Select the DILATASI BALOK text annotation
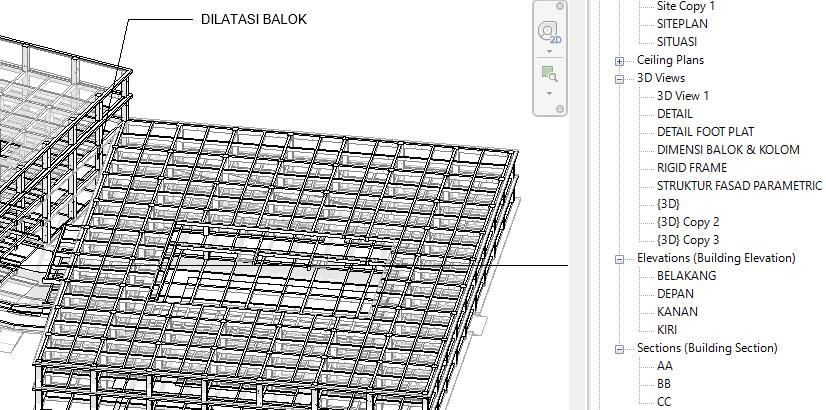826x410 pixels. point(254,19)
